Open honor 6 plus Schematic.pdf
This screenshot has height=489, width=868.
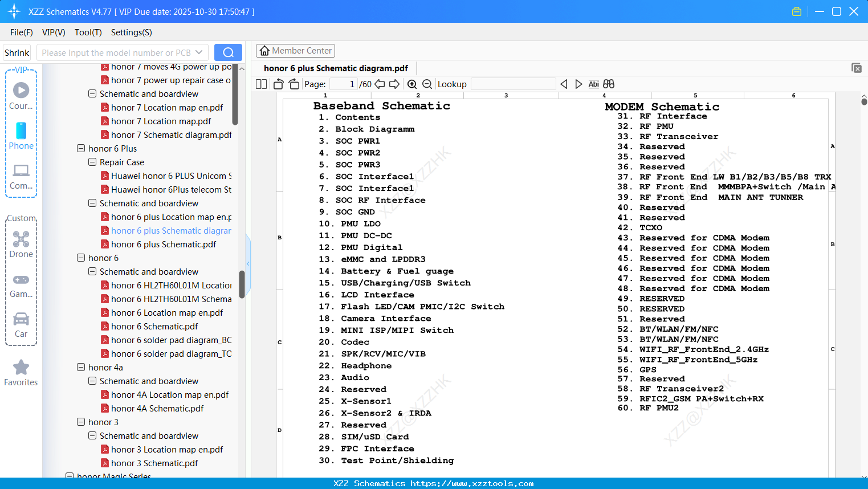tap(164, 244)
